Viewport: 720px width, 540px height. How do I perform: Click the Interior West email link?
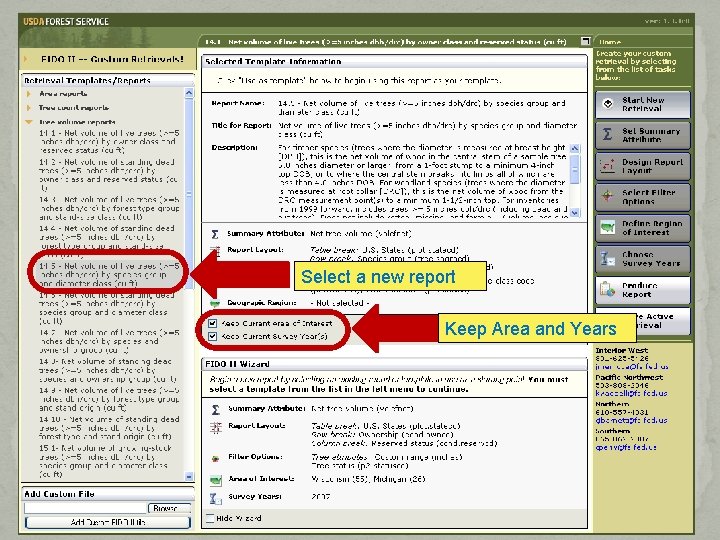point(632,366)
